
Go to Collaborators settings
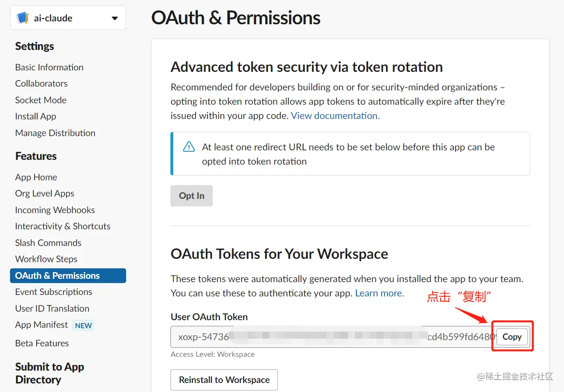[41, 83]
